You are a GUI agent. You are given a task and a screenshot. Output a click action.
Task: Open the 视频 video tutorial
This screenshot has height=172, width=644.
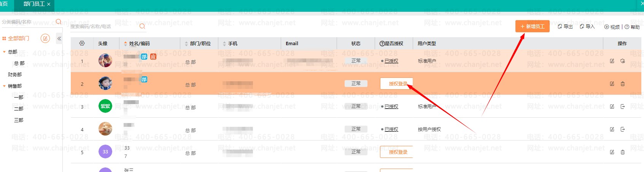[x=612, y=27]
